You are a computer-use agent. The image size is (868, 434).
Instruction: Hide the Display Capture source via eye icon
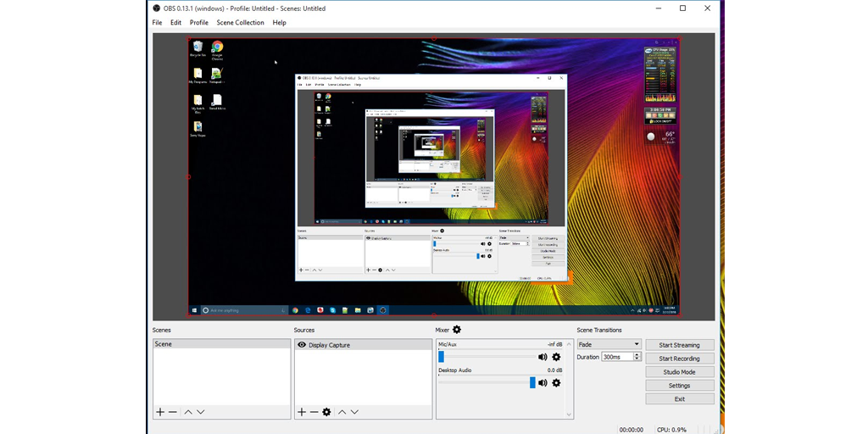pos(302,344)
